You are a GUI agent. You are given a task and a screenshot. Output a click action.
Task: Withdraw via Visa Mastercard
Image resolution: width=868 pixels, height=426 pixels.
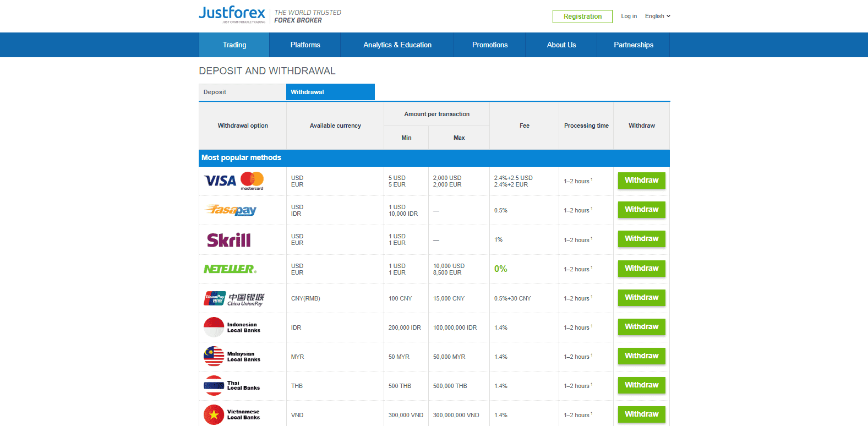(642, 181)
